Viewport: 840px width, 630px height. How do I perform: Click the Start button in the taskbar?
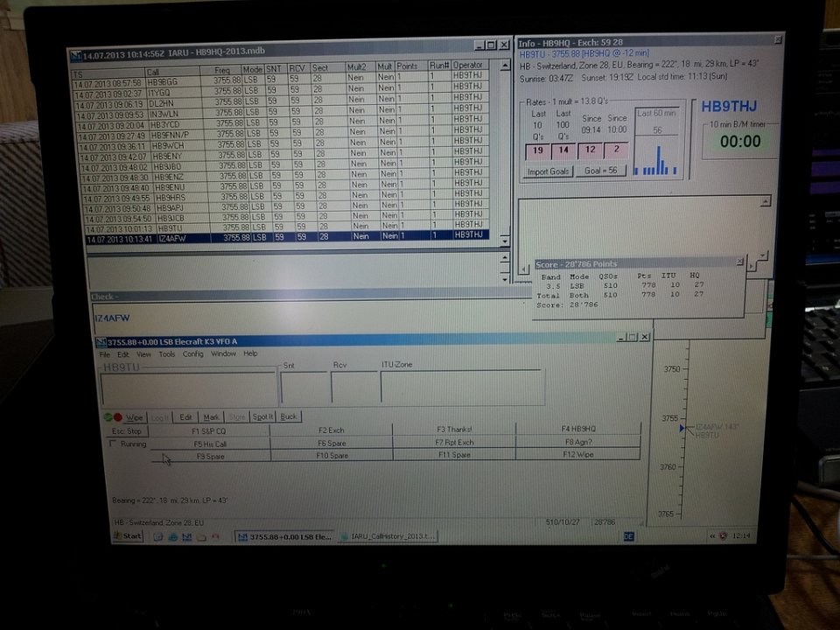(x=128, y=535)
